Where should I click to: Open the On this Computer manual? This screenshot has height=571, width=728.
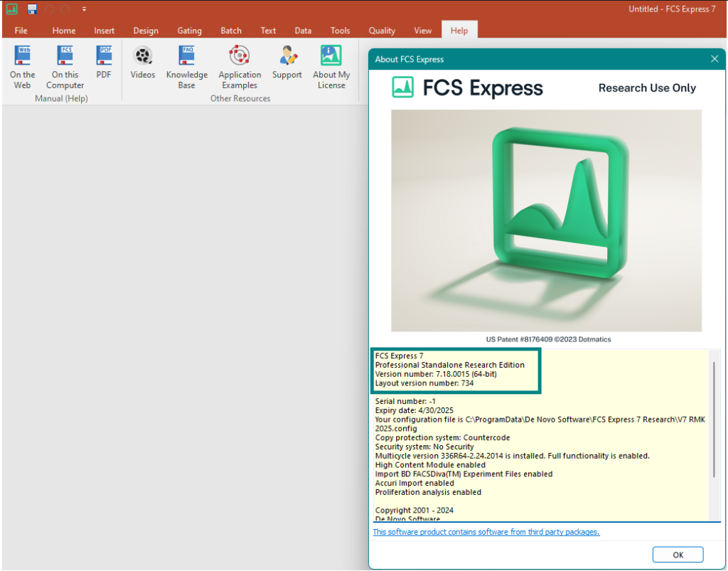coord(65,65)
